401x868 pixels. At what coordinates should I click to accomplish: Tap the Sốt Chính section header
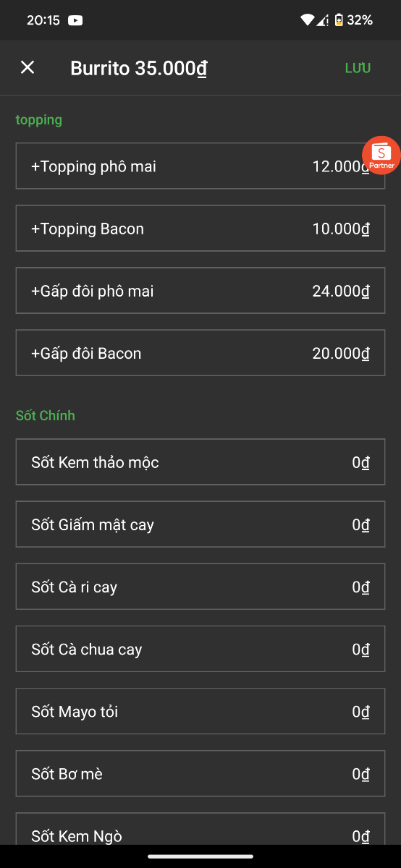(46, 416)
